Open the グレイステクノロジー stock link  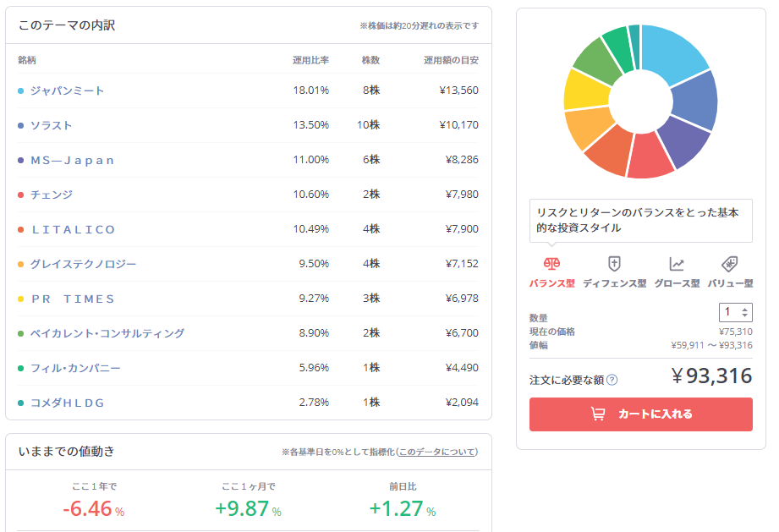(x=83, y=264)
